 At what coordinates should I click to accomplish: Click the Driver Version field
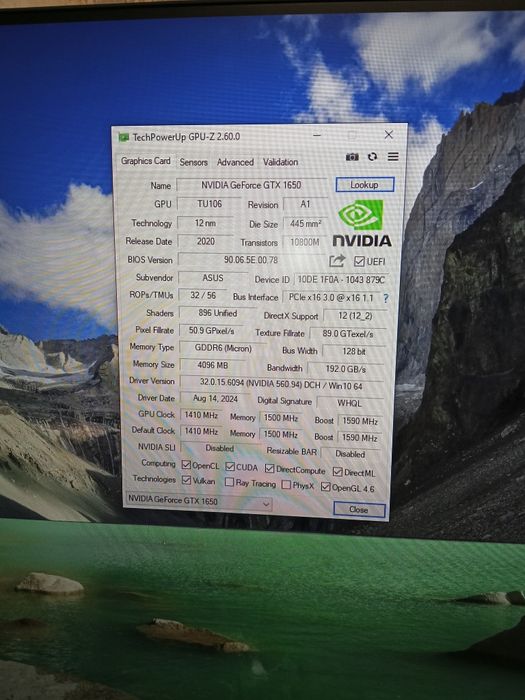[281, 384]
